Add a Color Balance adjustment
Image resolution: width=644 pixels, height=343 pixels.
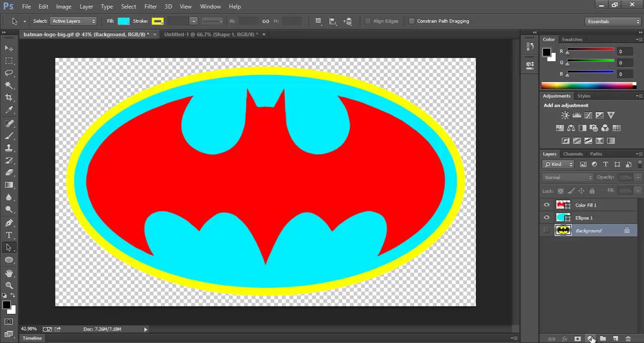(x=571, y=128)
